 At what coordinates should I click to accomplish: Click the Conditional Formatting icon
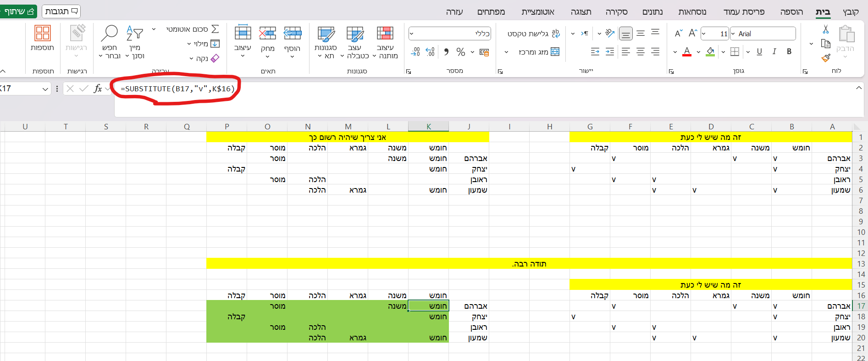[385, 33]
